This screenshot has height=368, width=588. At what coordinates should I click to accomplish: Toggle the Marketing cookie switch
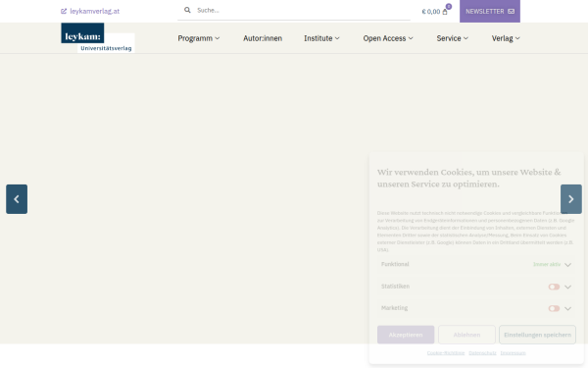(554, 309)
